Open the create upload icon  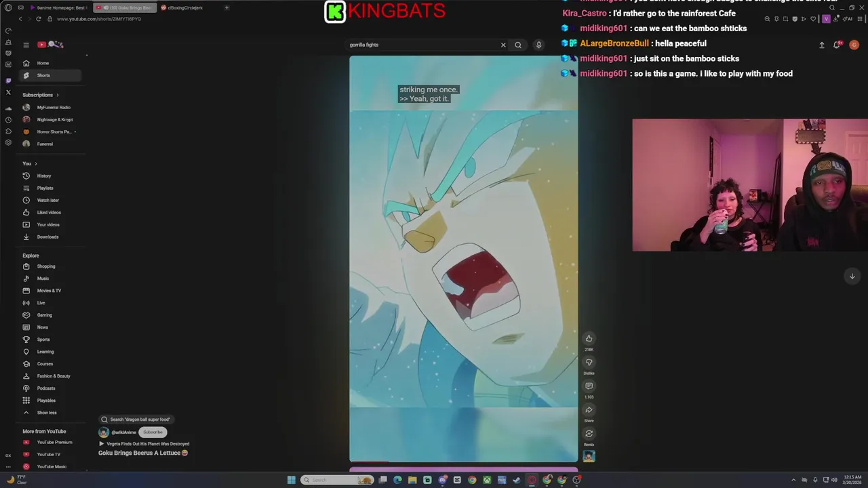coord(821,45)
